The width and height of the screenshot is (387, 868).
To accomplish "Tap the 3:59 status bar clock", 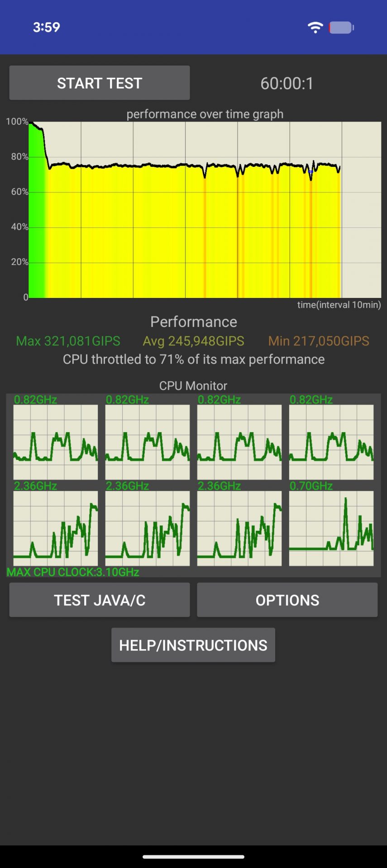I will pyautogui.click(x=47, y=27).
